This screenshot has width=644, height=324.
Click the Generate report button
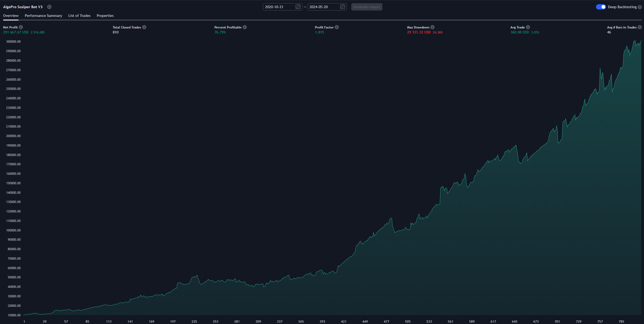coord(367,7)
